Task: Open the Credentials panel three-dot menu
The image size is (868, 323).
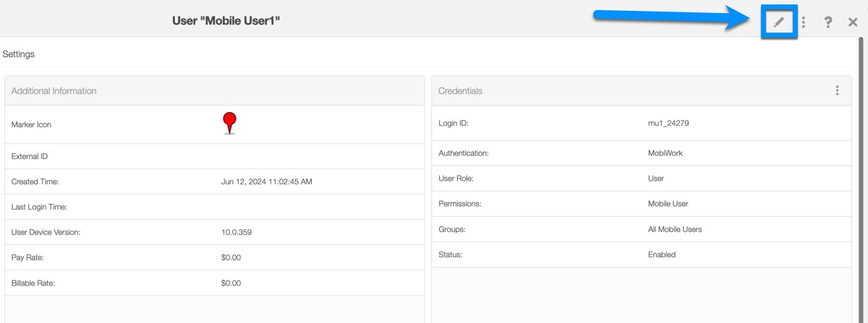Action: pos(837,90)
